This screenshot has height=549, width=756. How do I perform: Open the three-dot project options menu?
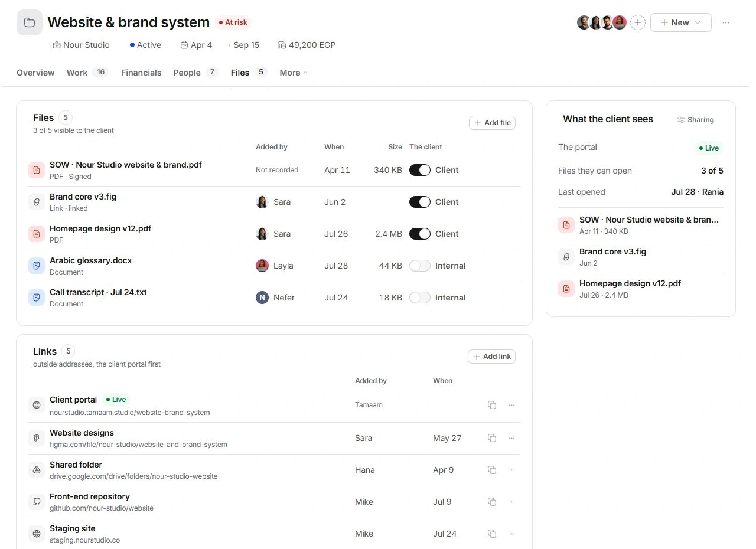[x=726, y=22]
